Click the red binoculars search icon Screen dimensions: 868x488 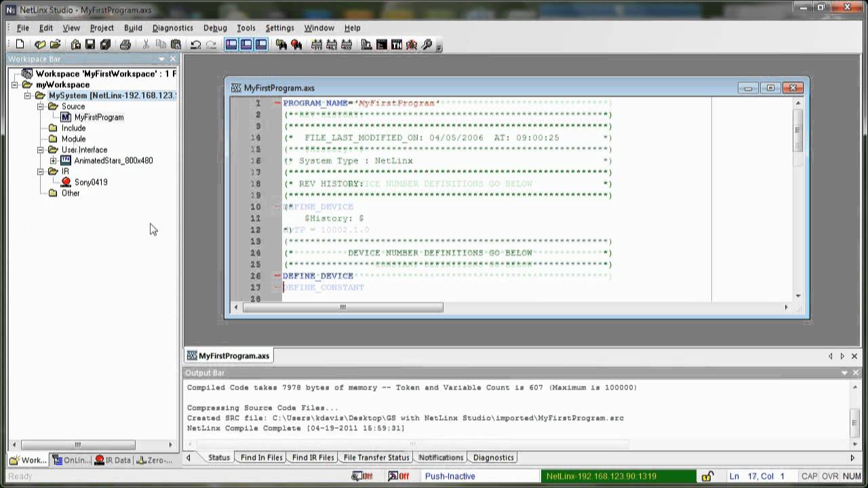(296, 45)
